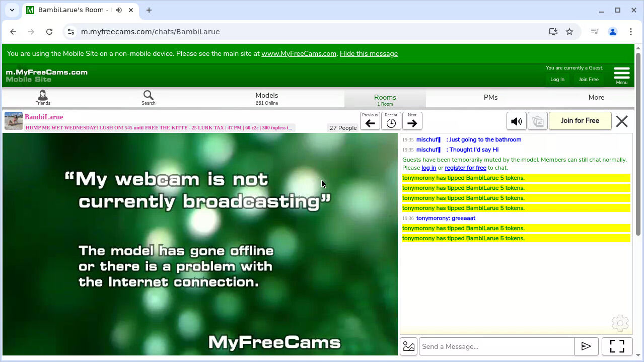This screenshot has width=644, height=362.
Task: Click the Search magnifier icon
Action: [148, 97]
